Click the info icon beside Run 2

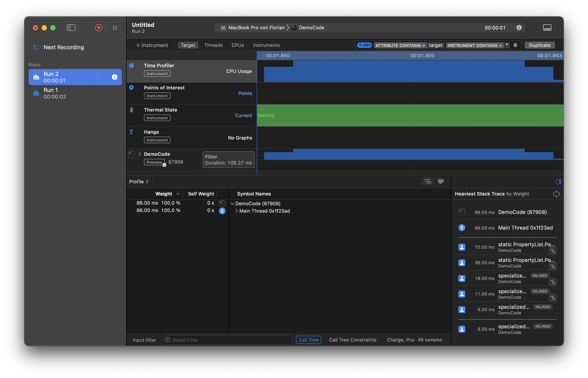(x=114, y=77)
